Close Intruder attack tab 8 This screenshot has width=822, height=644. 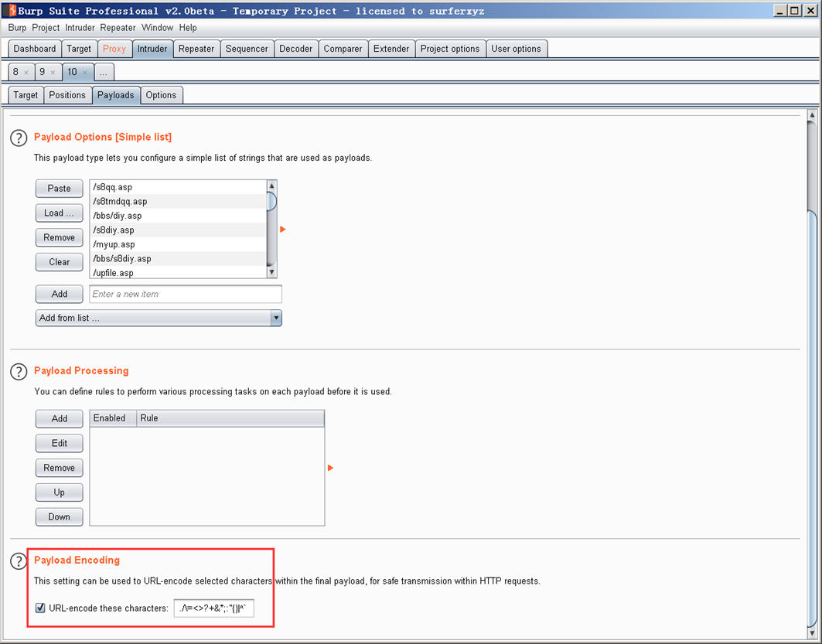click(26, 73)
